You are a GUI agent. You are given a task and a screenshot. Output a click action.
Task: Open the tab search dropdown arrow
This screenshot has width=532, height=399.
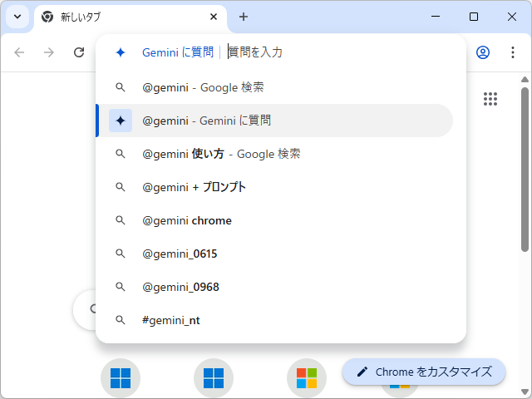(17, 17)
